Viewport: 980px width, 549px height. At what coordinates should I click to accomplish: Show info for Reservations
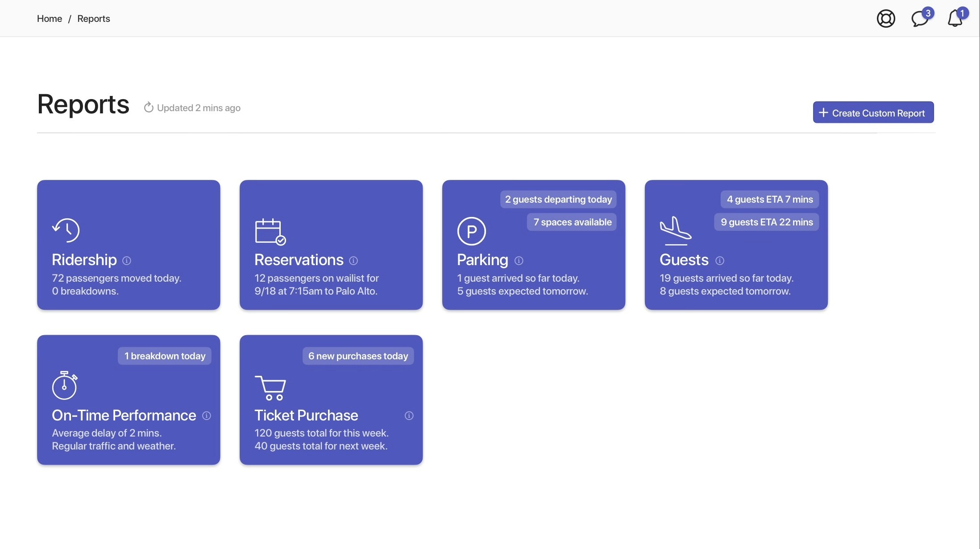tap(353, 261)
